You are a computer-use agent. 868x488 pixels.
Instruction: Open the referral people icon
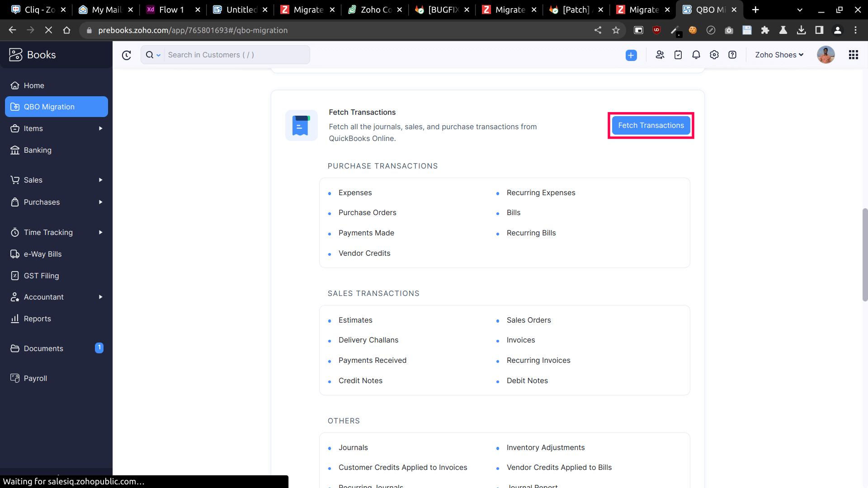[660, 55]
